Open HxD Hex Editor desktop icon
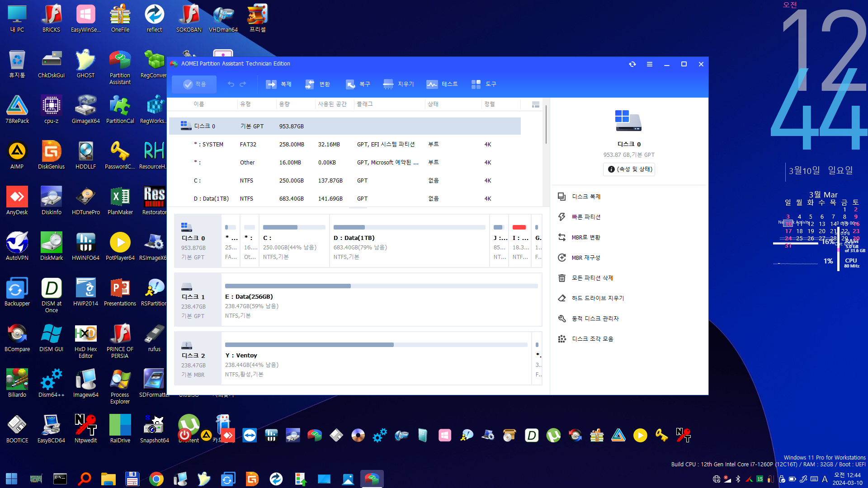Screen dimensions: 868x488 85,342
